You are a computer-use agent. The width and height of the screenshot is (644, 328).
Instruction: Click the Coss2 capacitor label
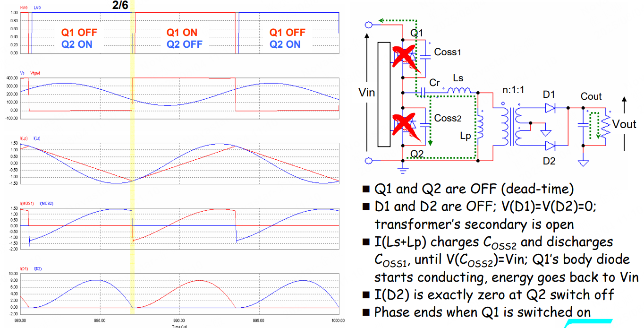point(448,118)
